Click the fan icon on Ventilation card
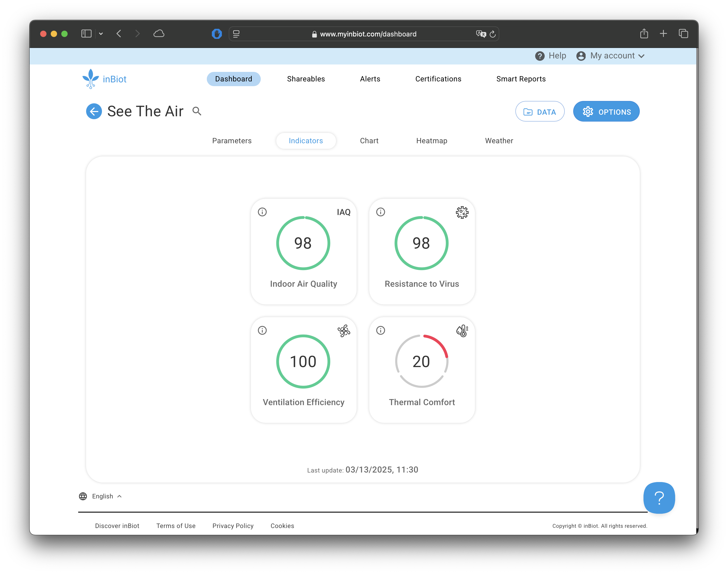Image resolution: width=728 pixels, height=574 pixels. 344,331
